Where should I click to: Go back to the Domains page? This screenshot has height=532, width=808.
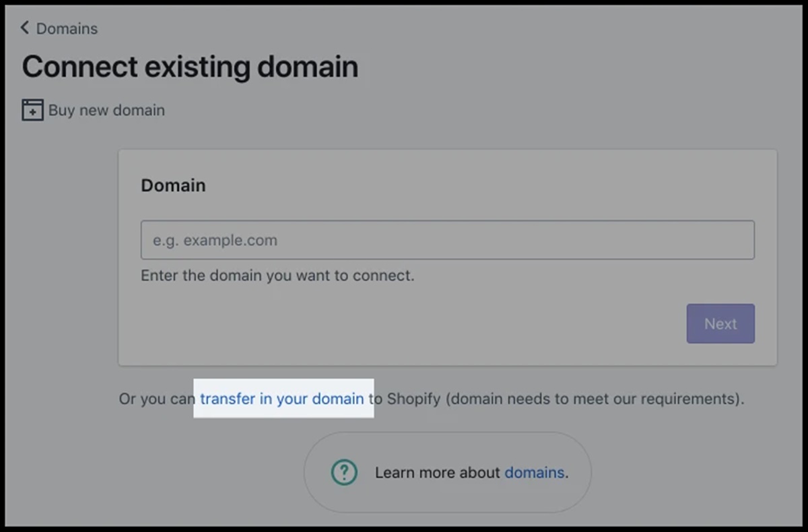tap(66, 28)
